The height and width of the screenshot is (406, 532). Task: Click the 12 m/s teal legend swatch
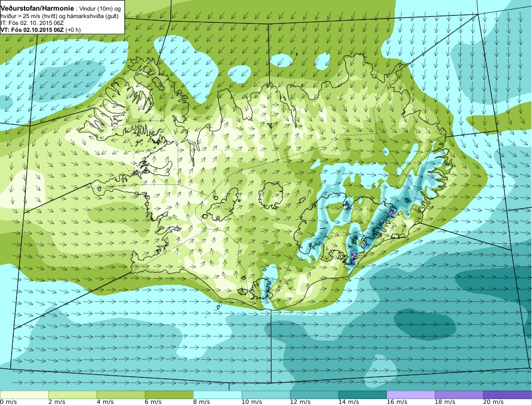point(314,395)
